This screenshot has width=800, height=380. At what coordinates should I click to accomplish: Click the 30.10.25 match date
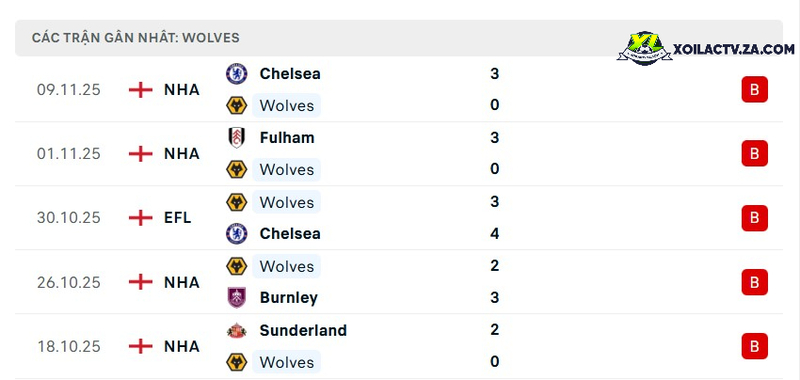click(68, 218)
